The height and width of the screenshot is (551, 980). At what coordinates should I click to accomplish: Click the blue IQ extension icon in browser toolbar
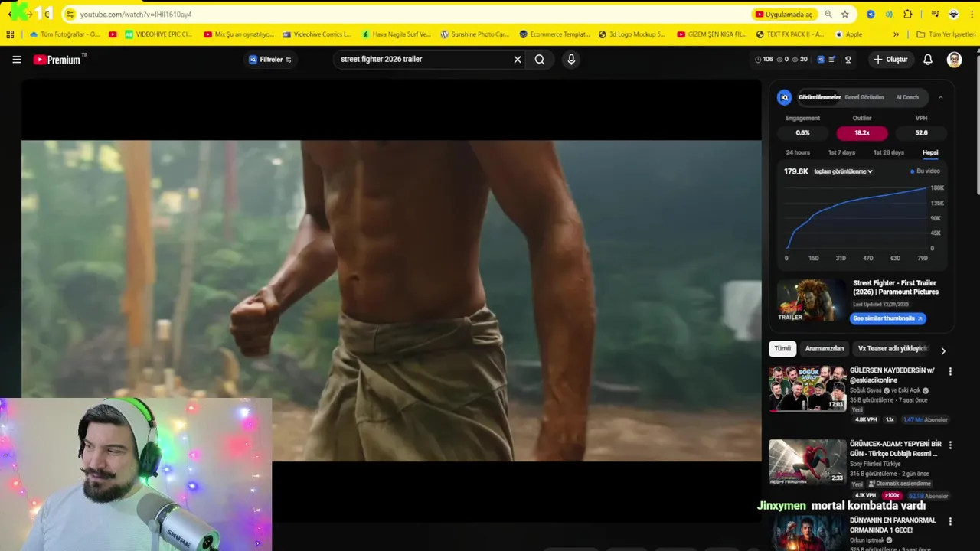871,14
